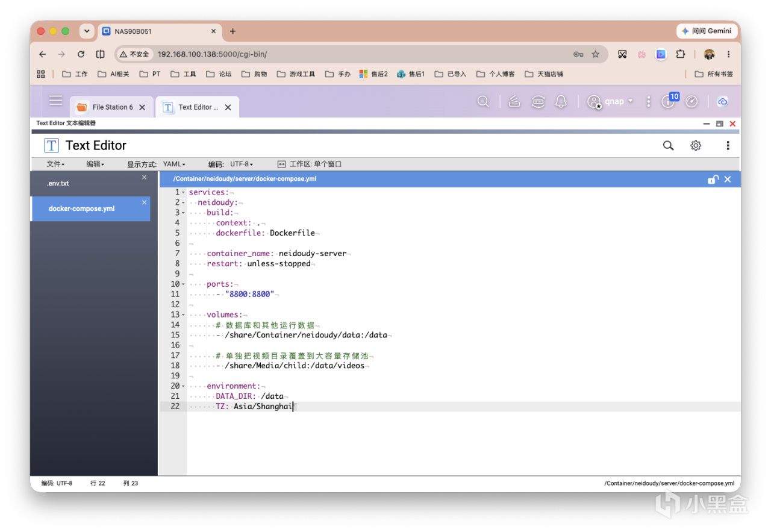The width and height of the screenshot is (771, 532).
Task: Collapse the fold arrow at line 1
Action: point(184,193)
